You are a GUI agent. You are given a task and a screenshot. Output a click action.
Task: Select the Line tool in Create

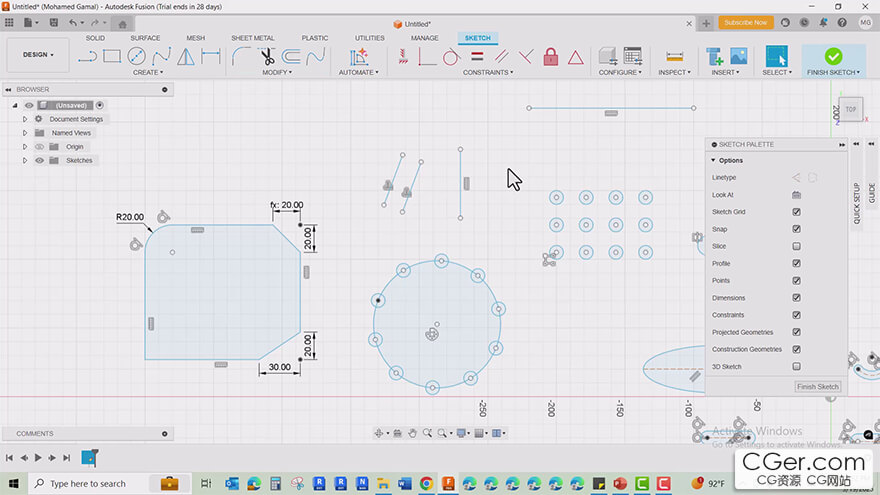87,57
